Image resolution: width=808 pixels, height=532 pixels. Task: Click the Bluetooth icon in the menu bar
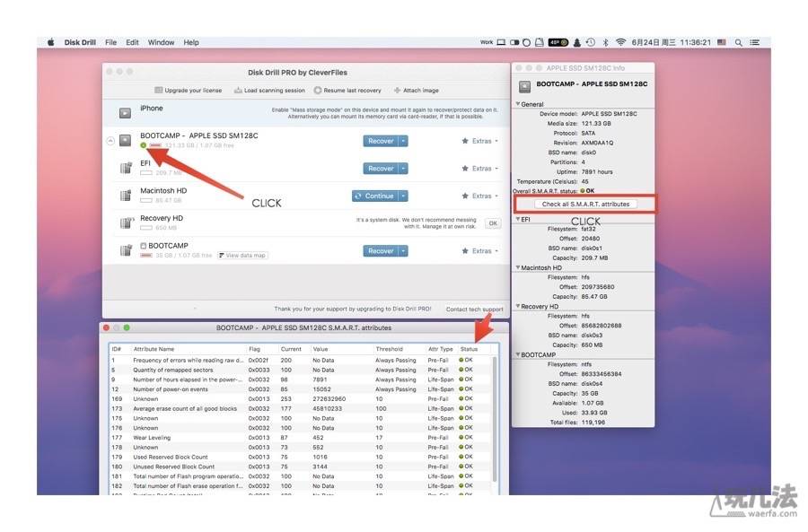(x=605, y=42)
